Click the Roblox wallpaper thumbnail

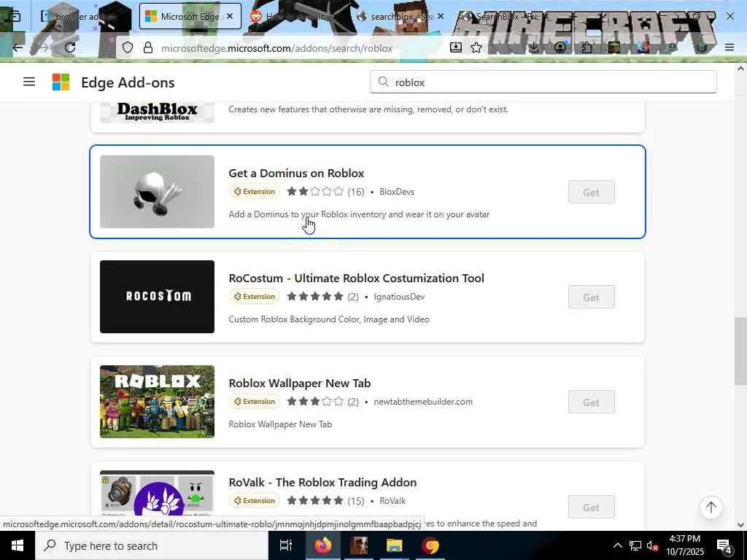(158, 402)
